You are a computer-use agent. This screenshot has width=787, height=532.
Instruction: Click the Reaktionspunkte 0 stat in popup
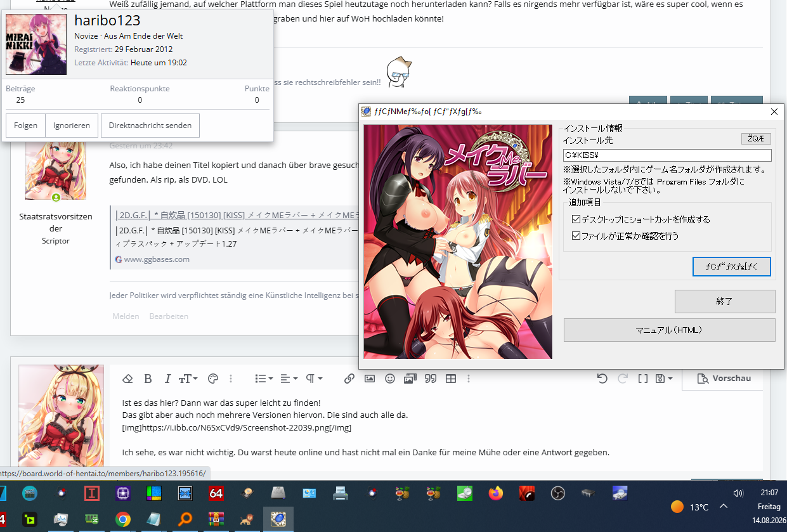(x=140, y=94)
